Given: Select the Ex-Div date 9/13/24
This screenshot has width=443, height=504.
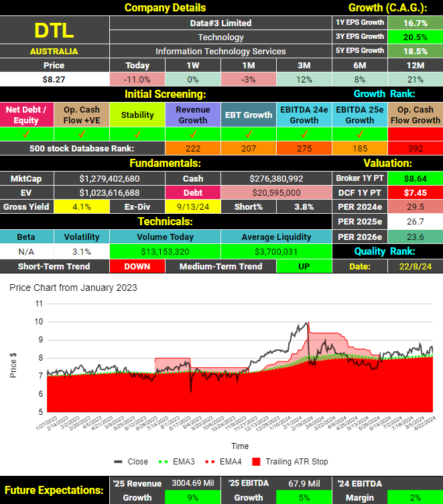Looking at the screenshot, I should 193,206.
